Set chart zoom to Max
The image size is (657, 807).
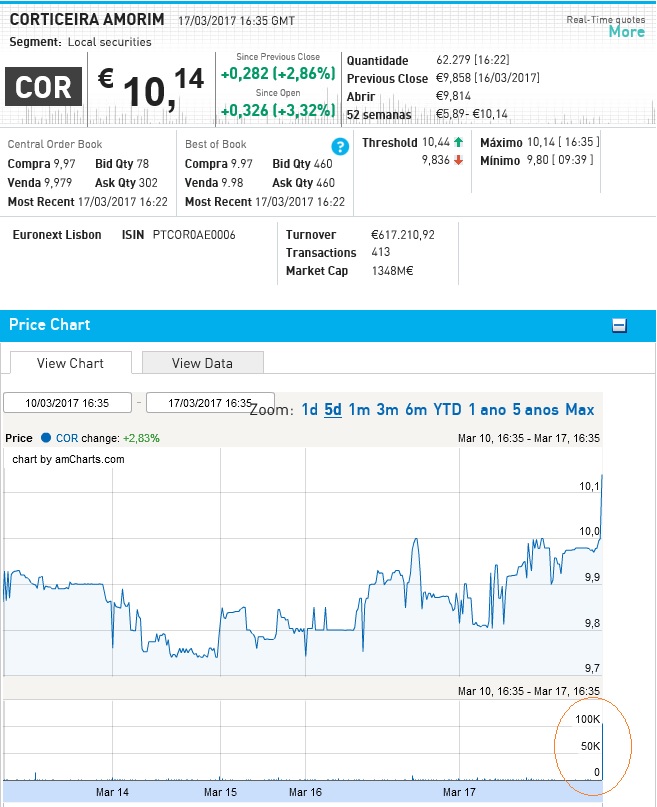(580, 410)
